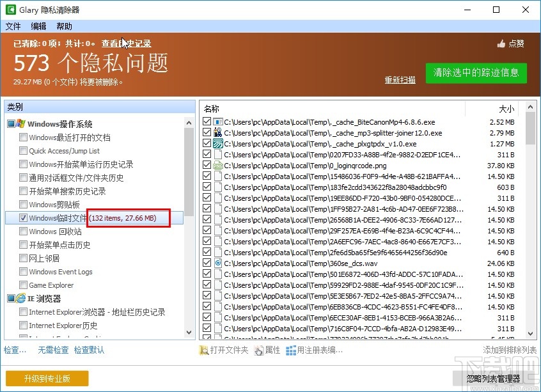Click the 检查... link

point(15,350)
